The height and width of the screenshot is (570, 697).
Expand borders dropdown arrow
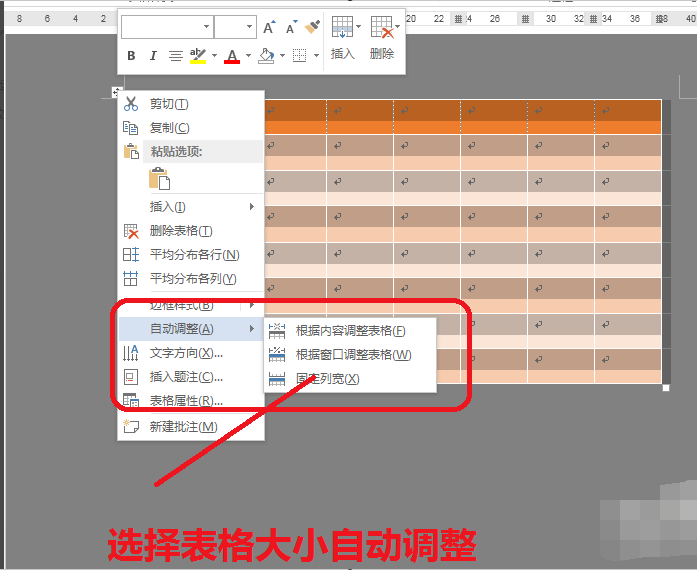pyautogui.click(x=316, y=56)
